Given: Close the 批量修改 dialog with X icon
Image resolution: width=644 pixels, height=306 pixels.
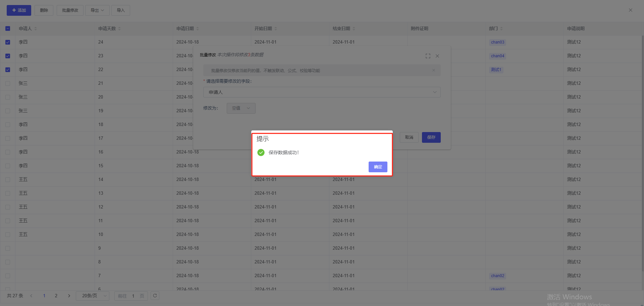Looking at the screenshot, I should [437, 56].
